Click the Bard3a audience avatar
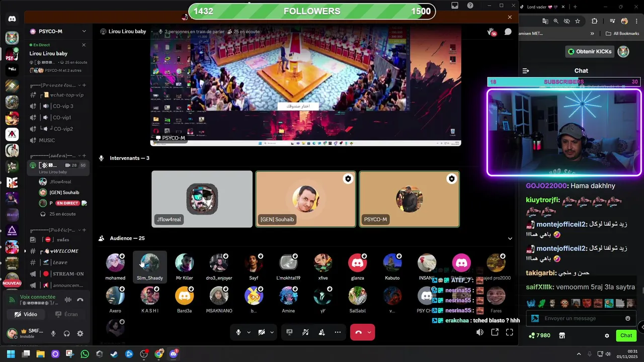 184,296
